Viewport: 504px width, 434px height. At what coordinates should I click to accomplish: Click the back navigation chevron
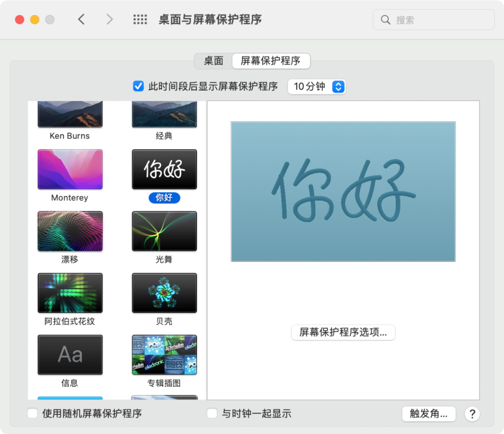(81, 19)
